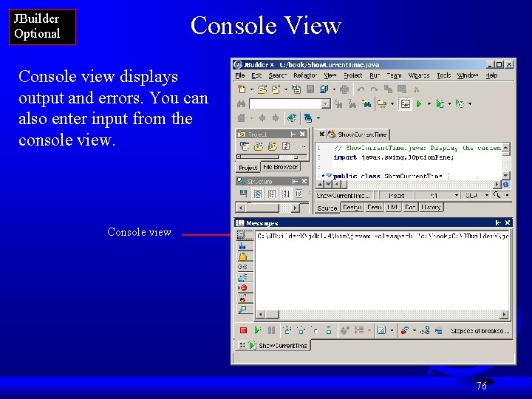
Task: Switch to the File Browser tab
Action: [x=280, y=167]
